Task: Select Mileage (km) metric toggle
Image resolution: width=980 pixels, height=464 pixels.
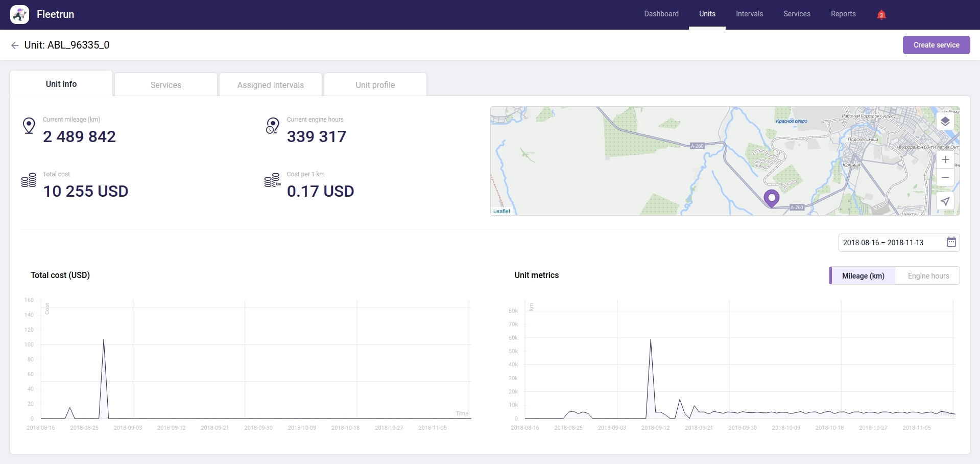Action: click(863, 275)
